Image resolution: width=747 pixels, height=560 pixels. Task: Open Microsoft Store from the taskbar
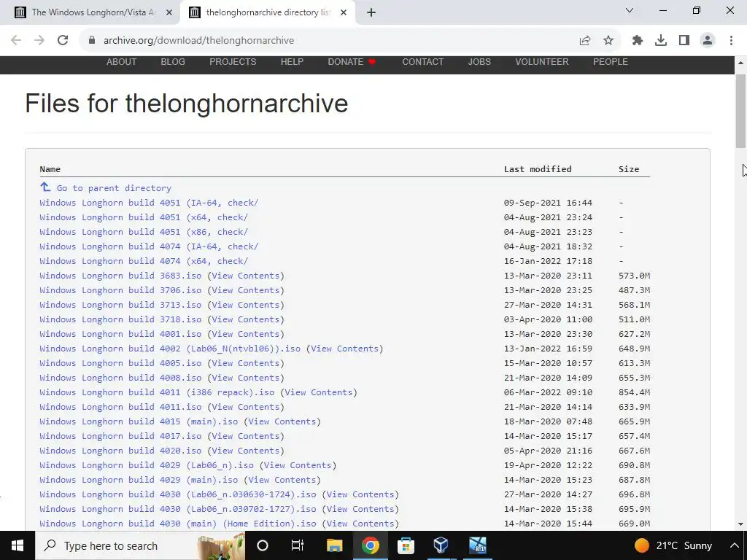(x=406, y=545)
